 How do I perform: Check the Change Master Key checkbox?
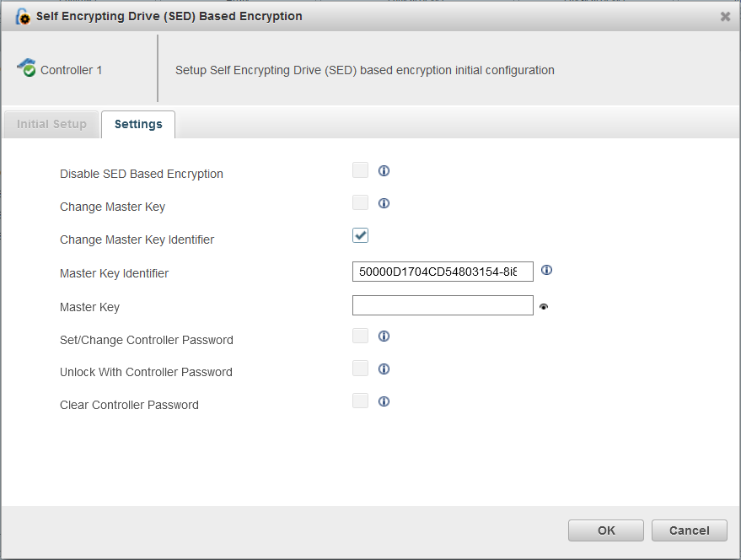[x=360, y=202]
